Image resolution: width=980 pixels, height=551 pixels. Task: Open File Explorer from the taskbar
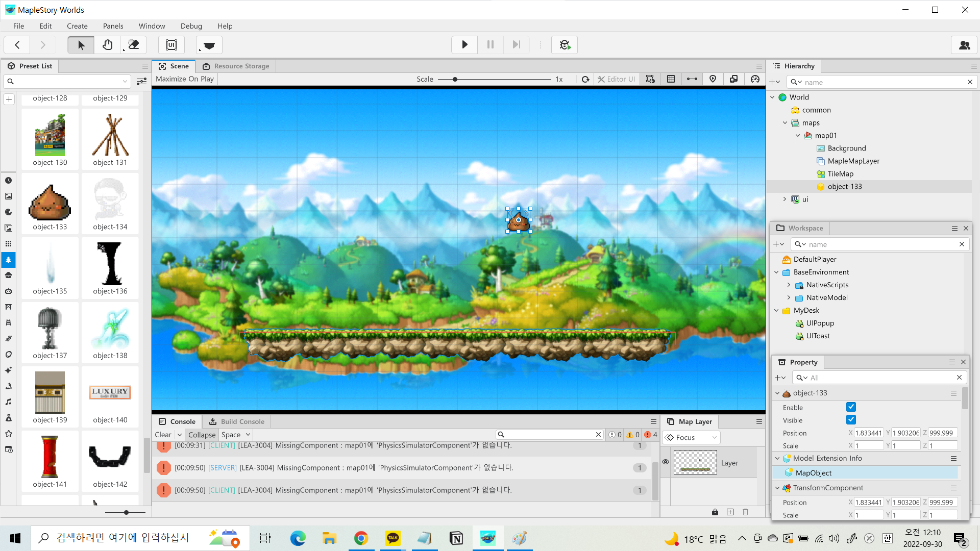(330, 538)
